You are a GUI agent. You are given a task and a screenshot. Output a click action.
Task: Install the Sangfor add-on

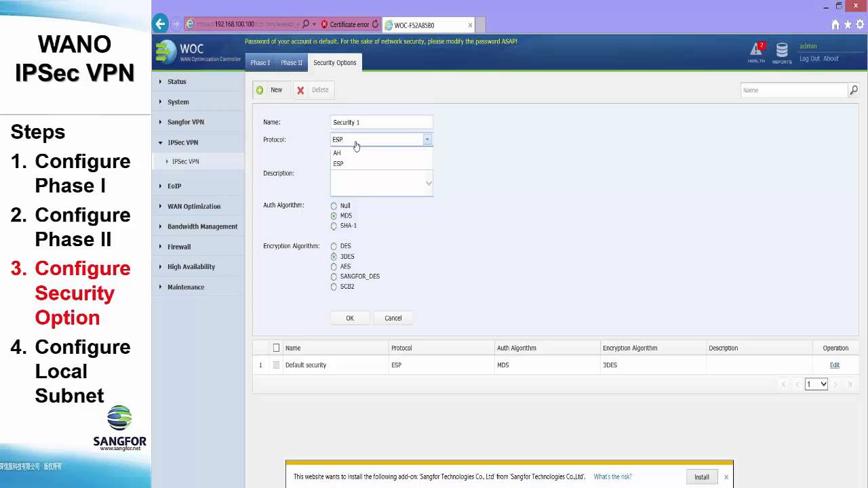[702, 477]
